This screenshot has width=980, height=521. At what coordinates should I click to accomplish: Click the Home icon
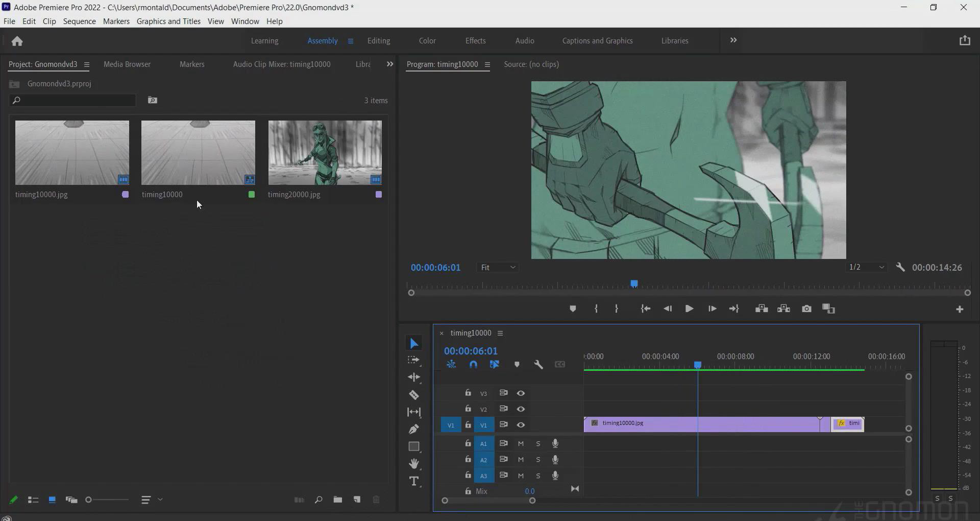click(x=17, y=41)
